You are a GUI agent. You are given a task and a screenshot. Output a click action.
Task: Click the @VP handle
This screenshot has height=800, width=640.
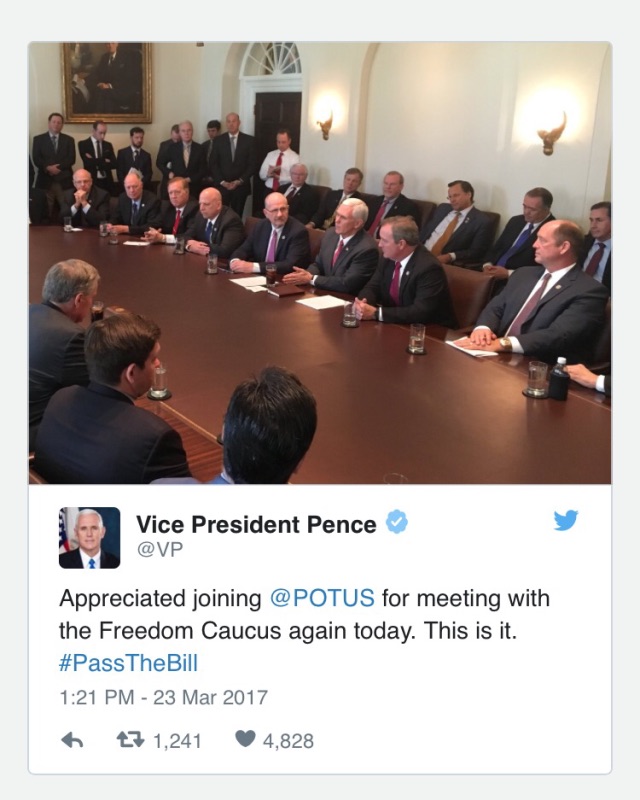click(x=160, y=550)
